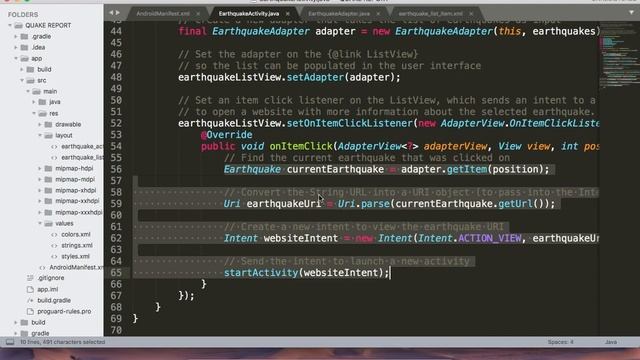
Task: Click the drawable folder icon
Action: point(48,124)
